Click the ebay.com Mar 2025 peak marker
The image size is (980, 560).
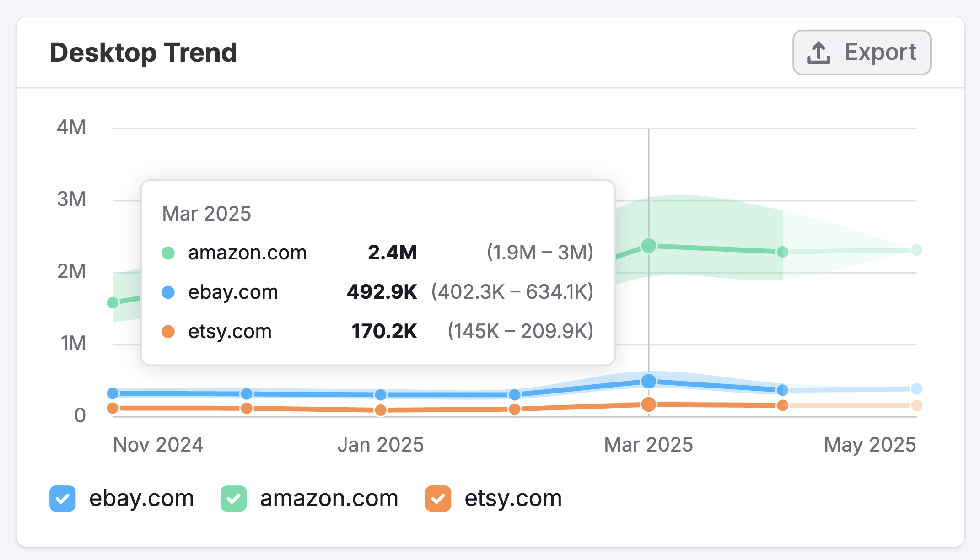click(648, 381)
